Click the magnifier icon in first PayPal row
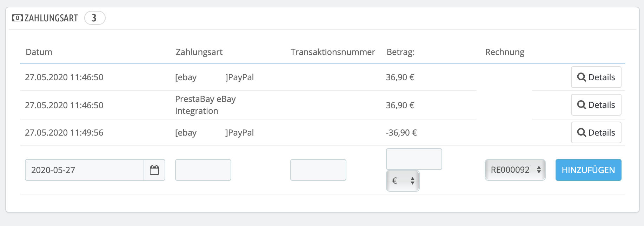The width and height of the screenshot is (644, 226). coord(582,77)
